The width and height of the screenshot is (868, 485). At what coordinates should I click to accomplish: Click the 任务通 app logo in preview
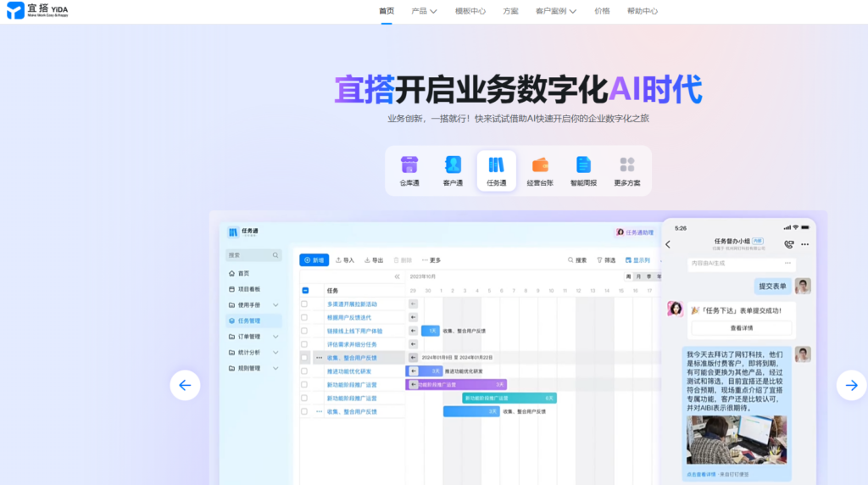233,232
